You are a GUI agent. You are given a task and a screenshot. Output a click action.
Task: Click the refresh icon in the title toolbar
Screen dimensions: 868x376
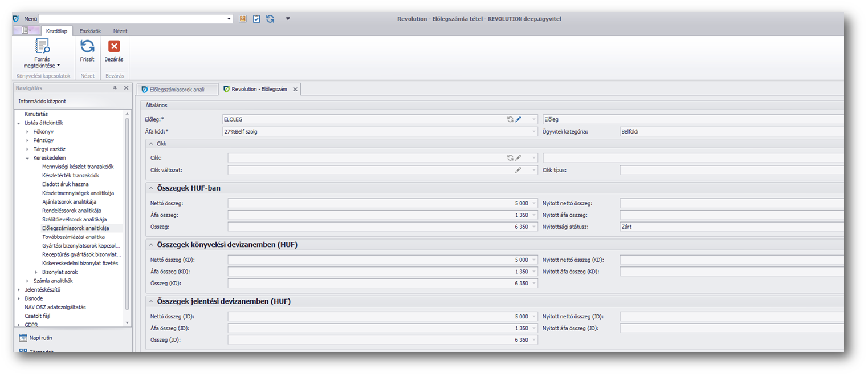pyautogui.click(x=270, y=19)
